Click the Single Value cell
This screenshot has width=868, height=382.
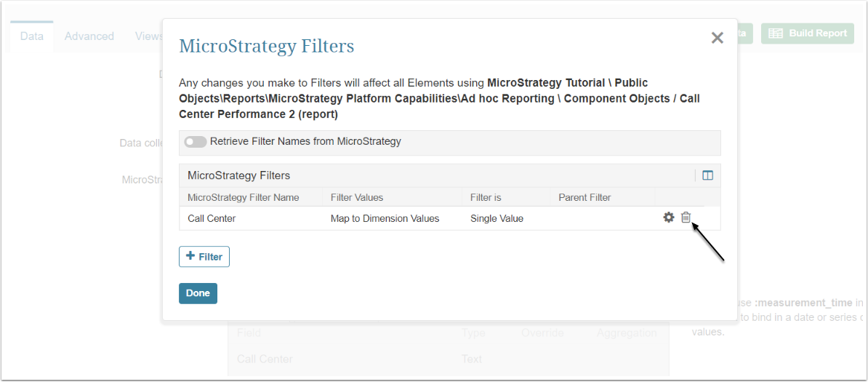pyautogui.click(x=497, y=218)
